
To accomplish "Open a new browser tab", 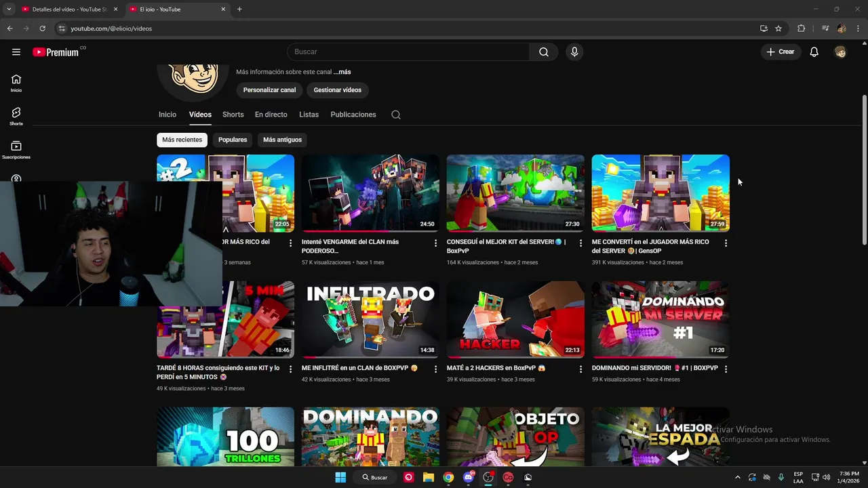I will point(239,9).
